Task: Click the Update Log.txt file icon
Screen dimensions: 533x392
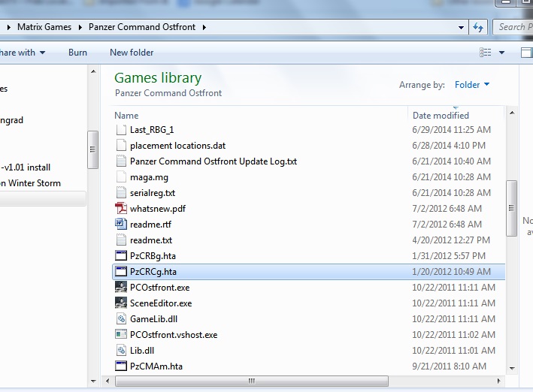Action: [x=121, y=161]
